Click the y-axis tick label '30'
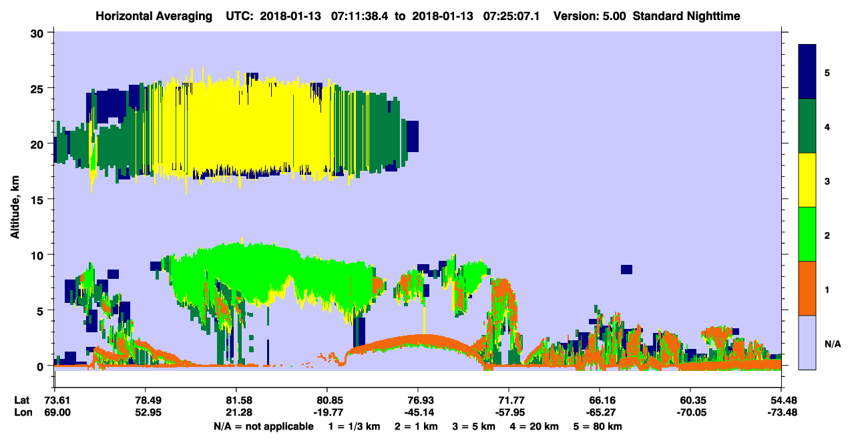The image size is (868, 445). (x=39, y=33)
